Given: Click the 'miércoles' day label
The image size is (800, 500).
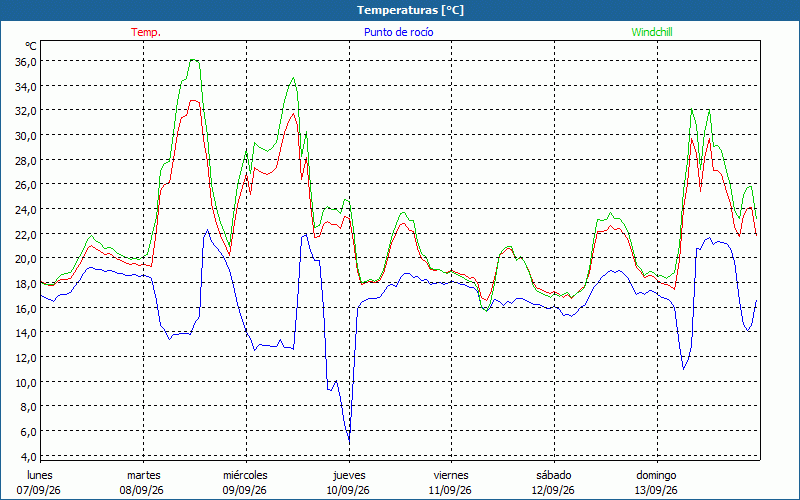Looking at the screenshot, I should pos(245,475).
